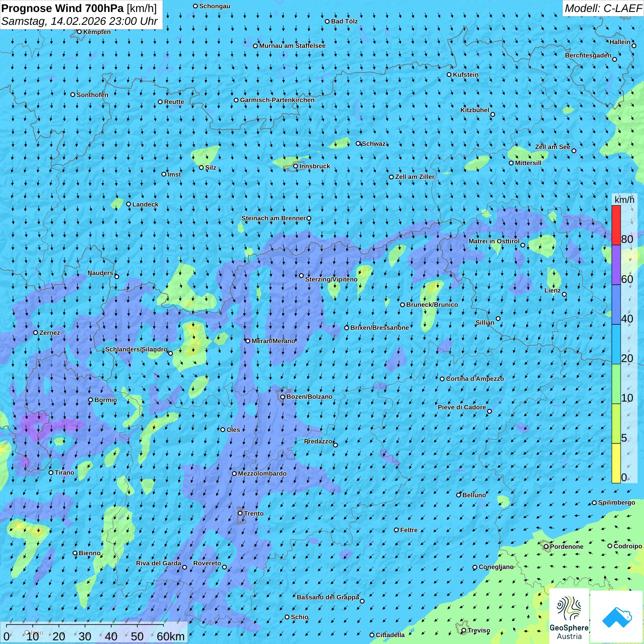Select the red 80+ km/h legend swatch

[616, 225]
